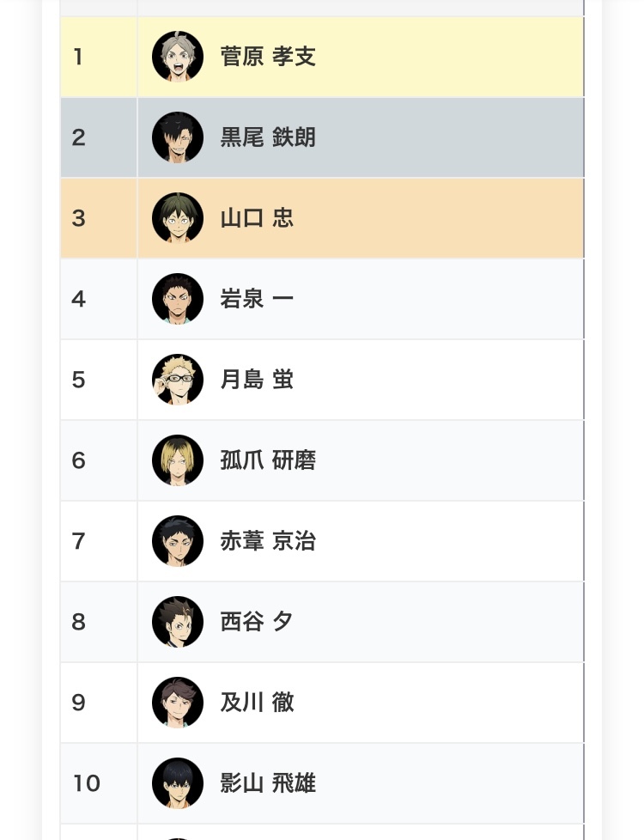This screenshot has height=840, width=644.
Task: Click 黒尾 鉄朗 avatar icon
Action: pyautogui.click(x=178, y=137)
